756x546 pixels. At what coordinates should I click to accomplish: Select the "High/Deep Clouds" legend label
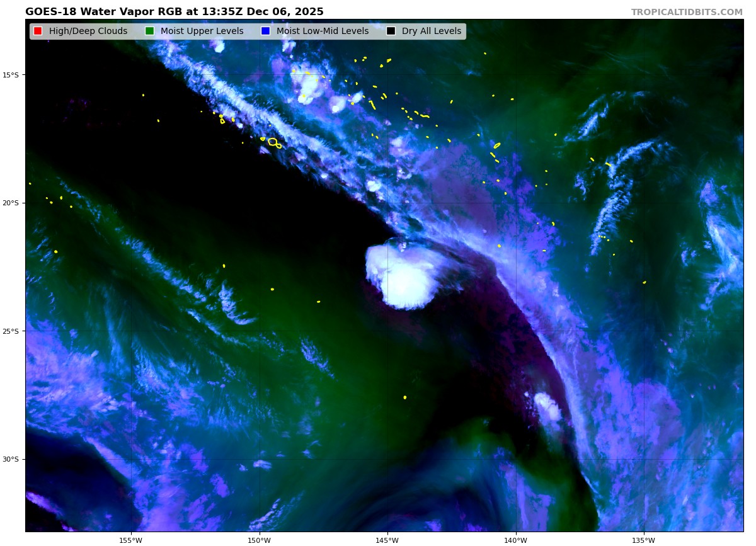click(88, 31)
